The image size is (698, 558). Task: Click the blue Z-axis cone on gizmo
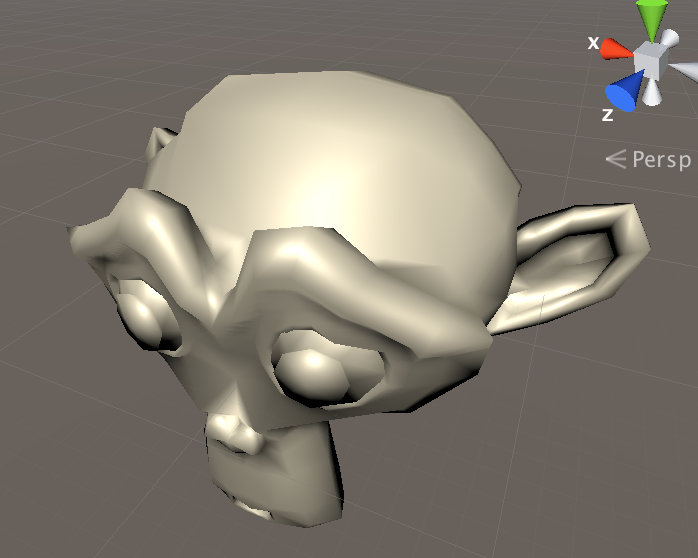[624, 92]
